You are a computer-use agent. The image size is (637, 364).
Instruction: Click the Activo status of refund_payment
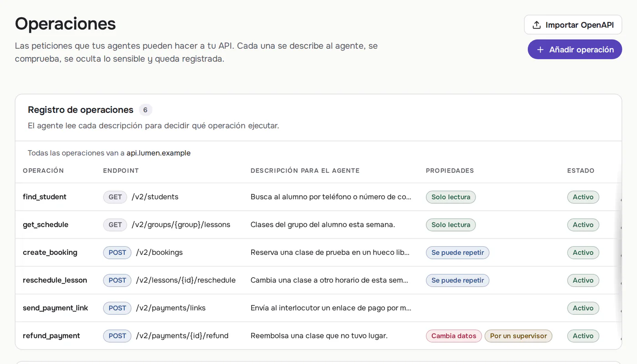point(583,336)
